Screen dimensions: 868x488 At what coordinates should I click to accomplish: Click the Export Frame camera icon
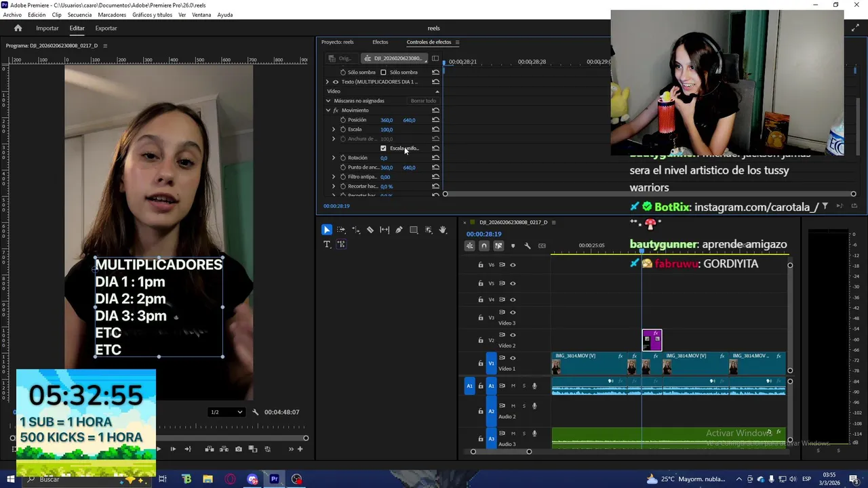238,449
